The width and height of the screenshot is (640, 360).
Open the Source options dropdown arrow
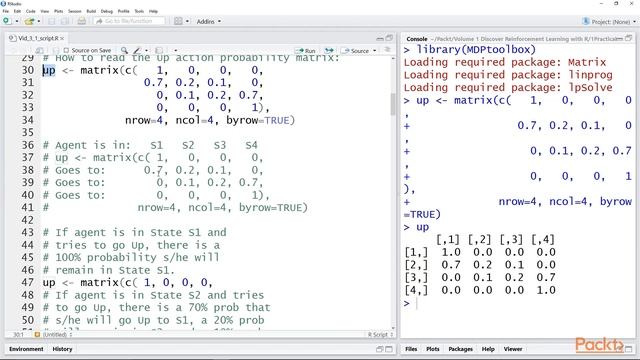click(x=374, y=51)
